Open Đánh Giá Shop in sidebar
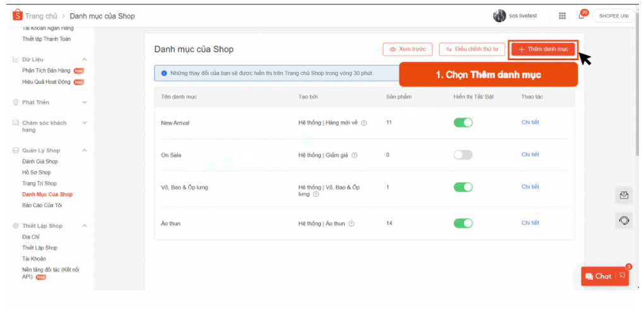 point(40,162)
